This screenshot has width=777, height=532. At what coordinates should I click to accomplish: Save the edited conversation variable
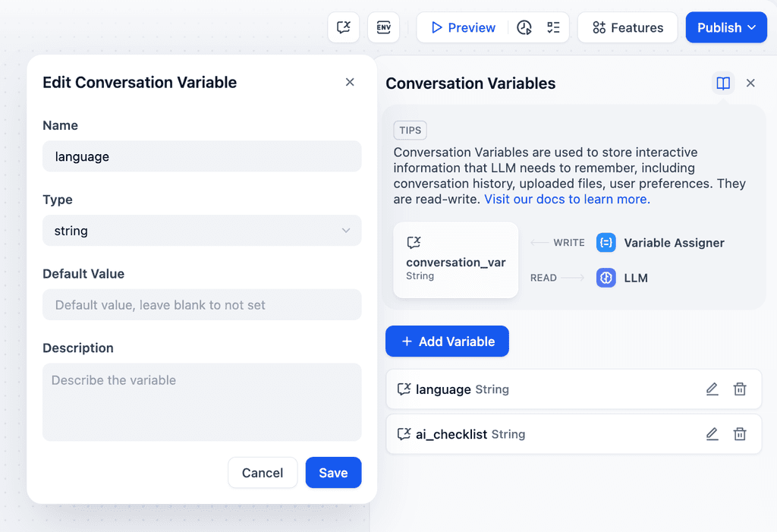coord(333,472)
